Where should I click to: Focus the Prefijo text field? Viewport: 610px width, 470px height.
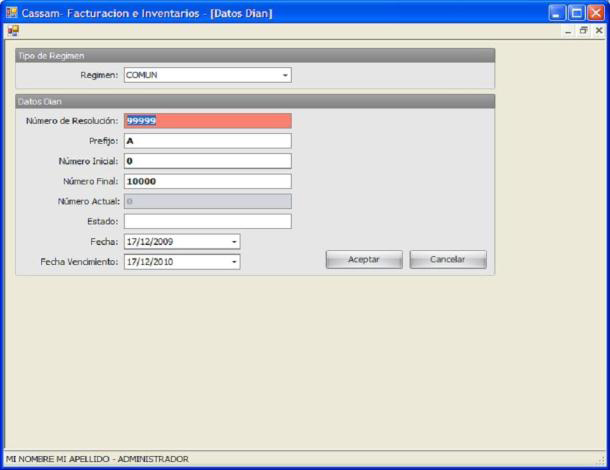coord(207,141)
